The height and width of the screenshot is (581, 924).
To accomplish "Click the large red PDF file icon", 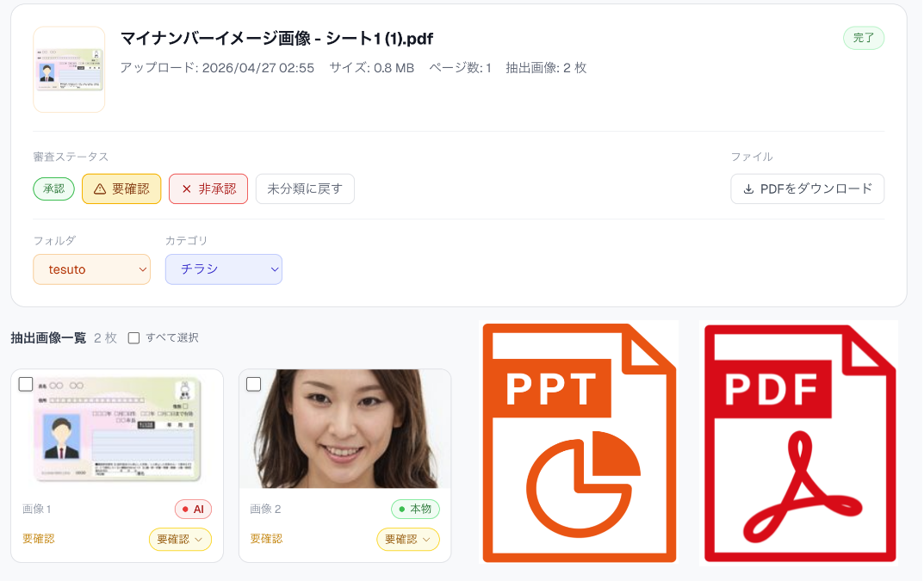I will click(x=800, y=443).
